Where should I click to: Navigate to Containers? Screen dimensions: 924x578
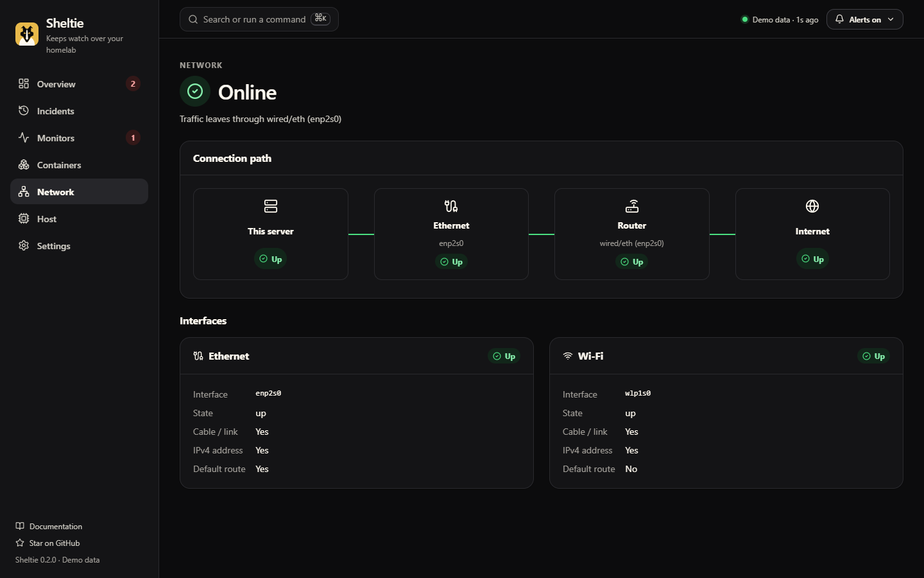click(79, 164)
